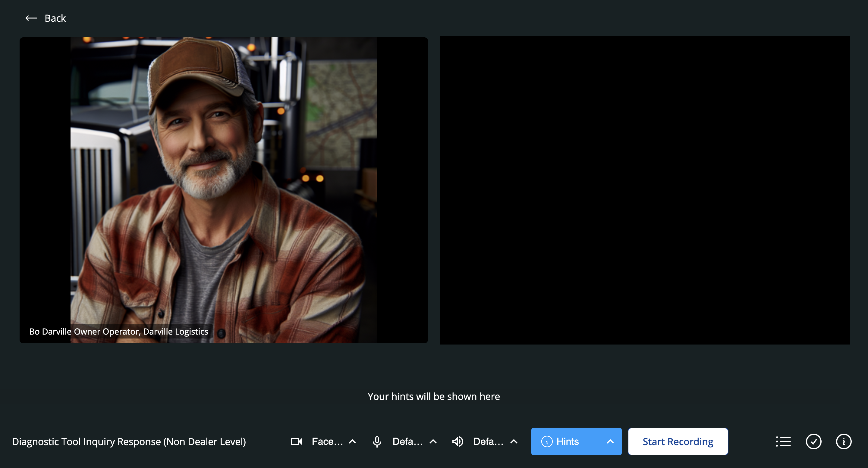Expand the microphone device chevron

coord(433,441)
